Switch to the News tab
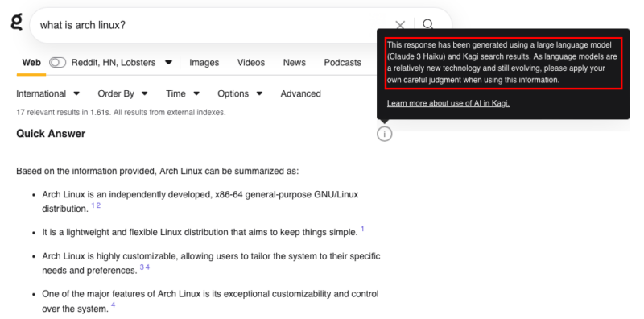Image resolution: width=644 pixels, height=319 pixels. (294, 63)
